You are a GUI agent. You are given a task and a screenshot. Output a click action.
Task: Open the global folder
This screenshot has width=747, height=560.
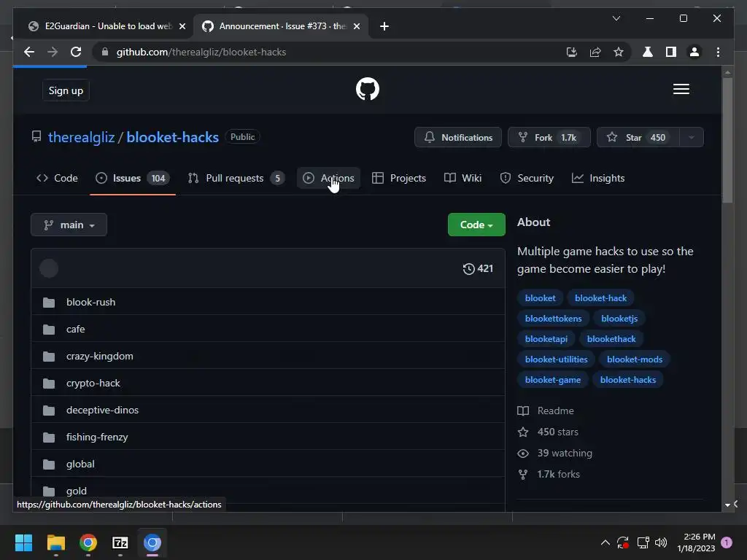pyautogui.click(x=80, y=464)
